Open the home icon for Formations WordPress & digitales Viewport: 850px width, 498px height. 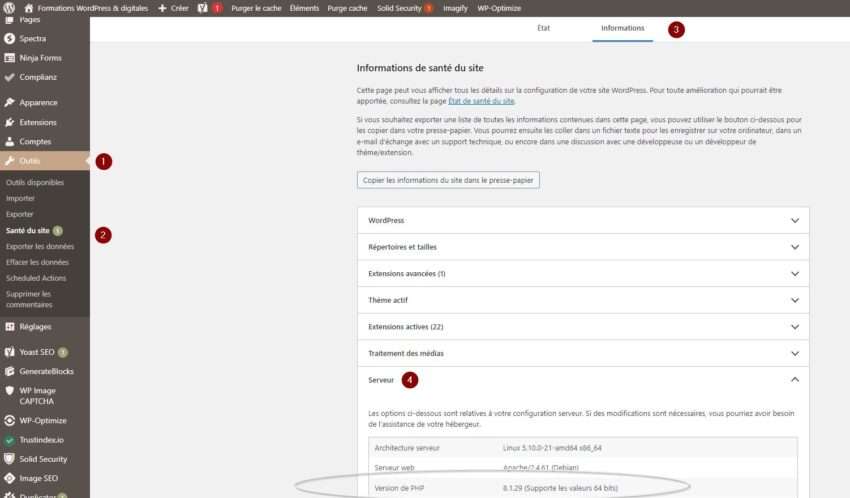click(29, 8)
